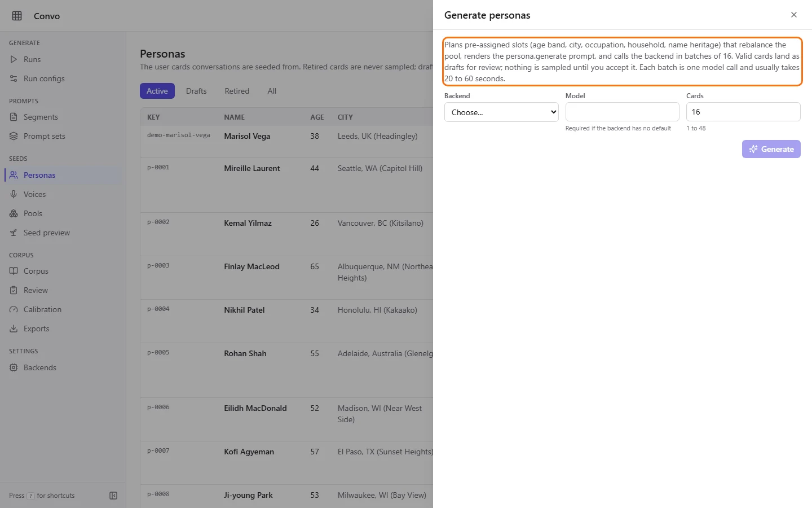Switch to the Drafts tab
This screenshot has width=812, height=508.
(x=196, y=91)
